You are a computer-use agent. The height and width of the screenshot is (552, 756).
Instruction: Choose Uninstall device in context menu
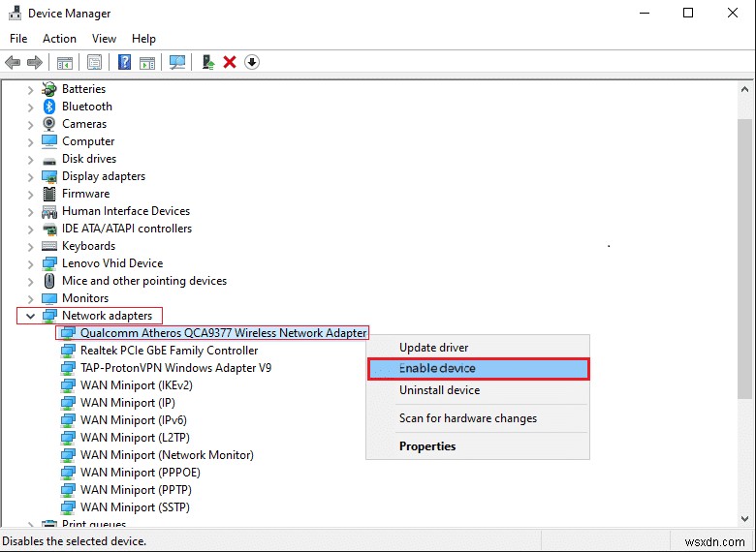tap(477, 389)
